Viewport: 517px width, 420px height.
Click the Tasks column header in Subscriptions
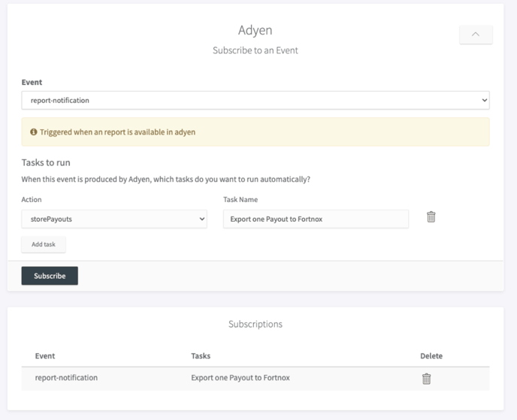coord(201,356)
